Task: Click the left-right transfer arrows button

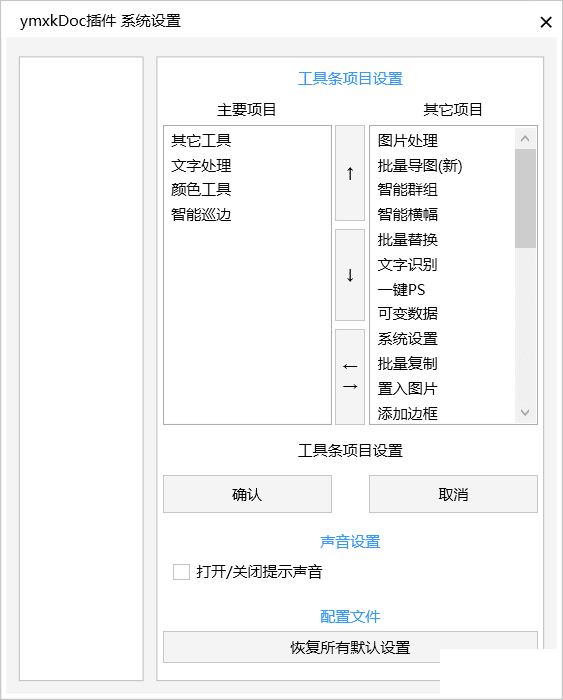Action: click(350, 377)
